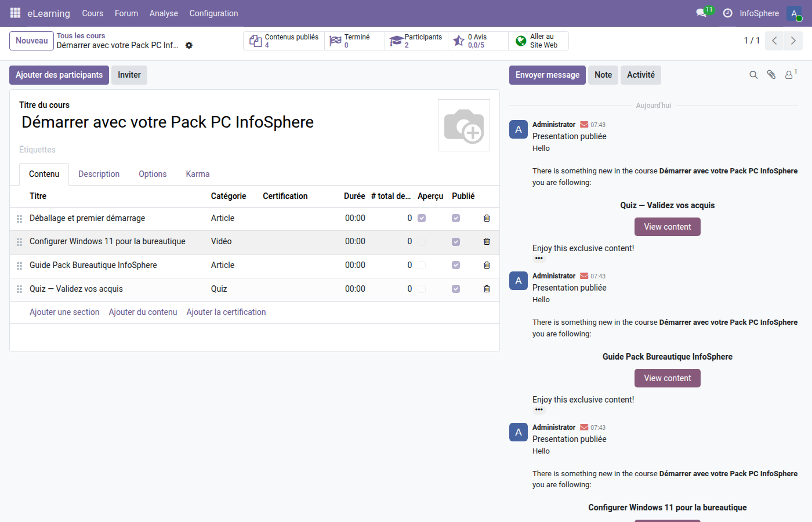
Task: Enable Aperçu for 'Guide Pack Bureautique InfoSphere'
Action: point(421,265)
